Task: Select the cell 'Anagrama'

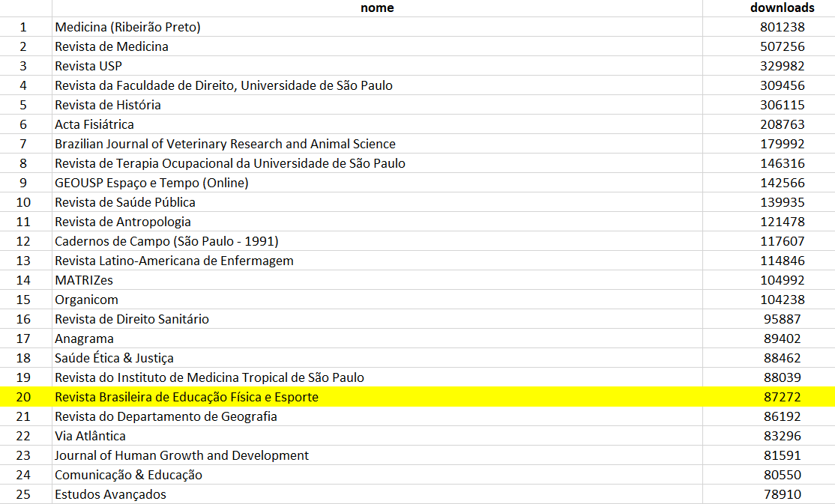Action: [377, 338]
